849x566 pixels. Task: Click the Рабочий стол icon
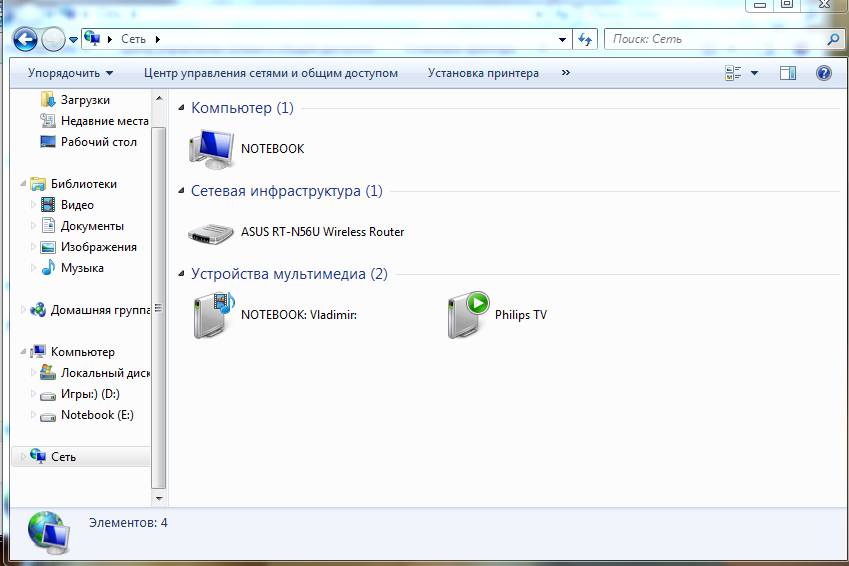(48, 142)
